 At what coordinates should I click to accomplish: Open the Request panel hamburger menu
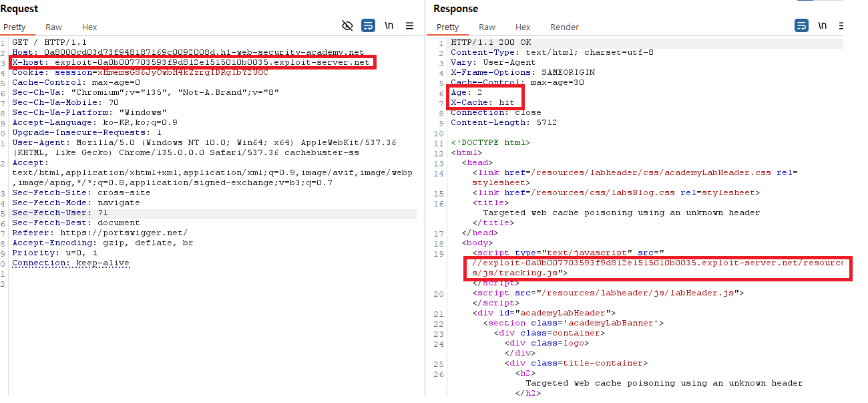coord(410,26)
